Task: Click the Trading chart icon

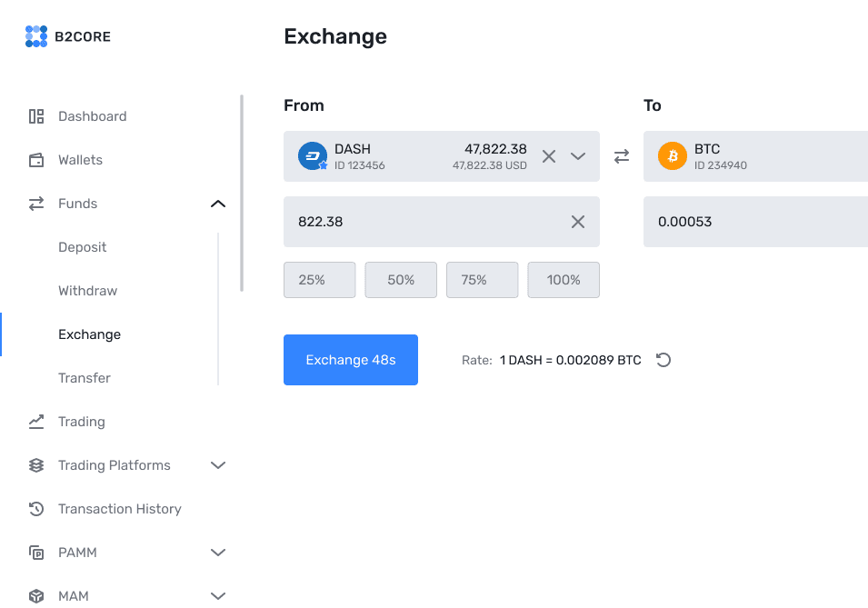Action: tap(36, 422)
